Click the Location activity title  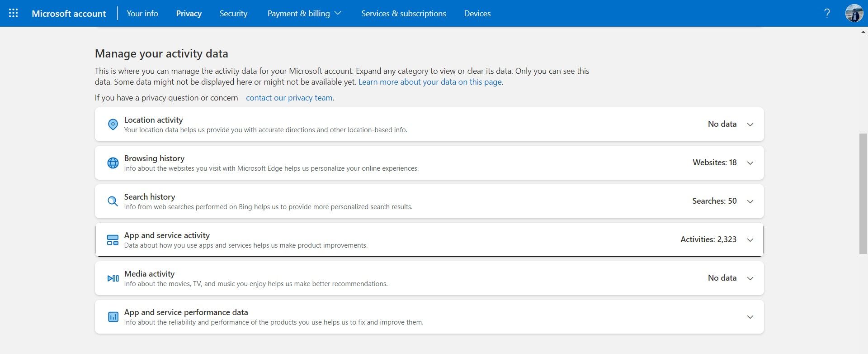tap(153, 120)
